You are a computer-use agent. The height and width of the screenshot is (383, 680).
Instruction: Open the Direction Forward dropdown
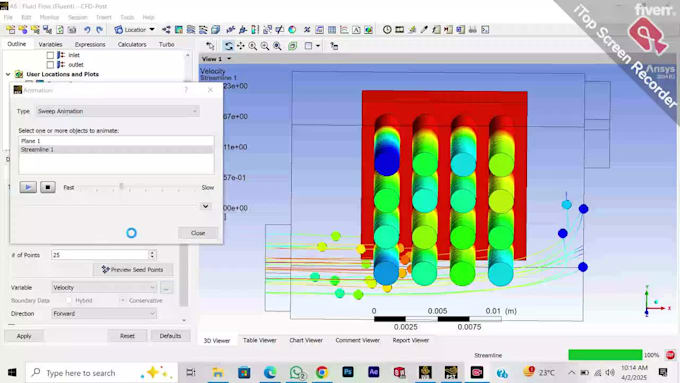point(104,313)
